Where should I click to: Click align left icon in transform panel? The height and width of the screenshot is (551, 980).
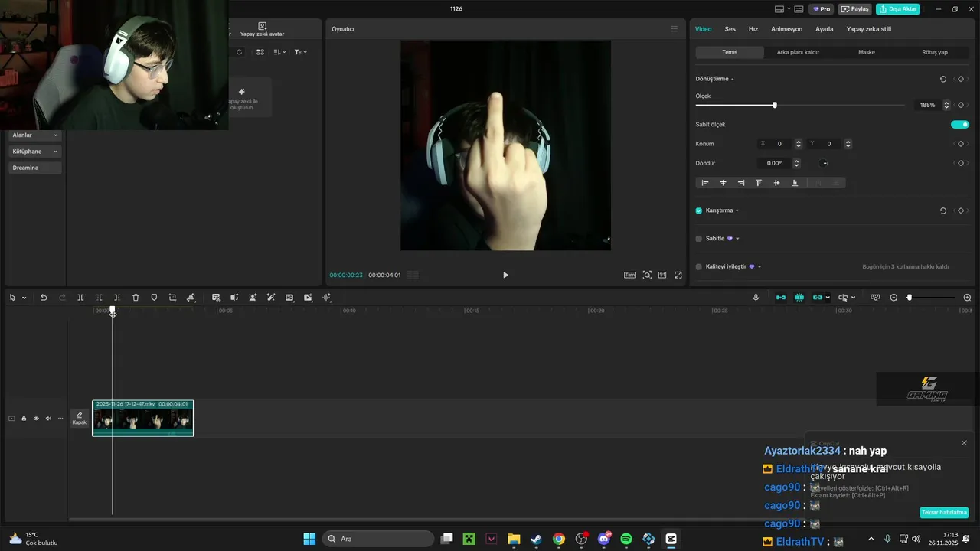(705, 183)
